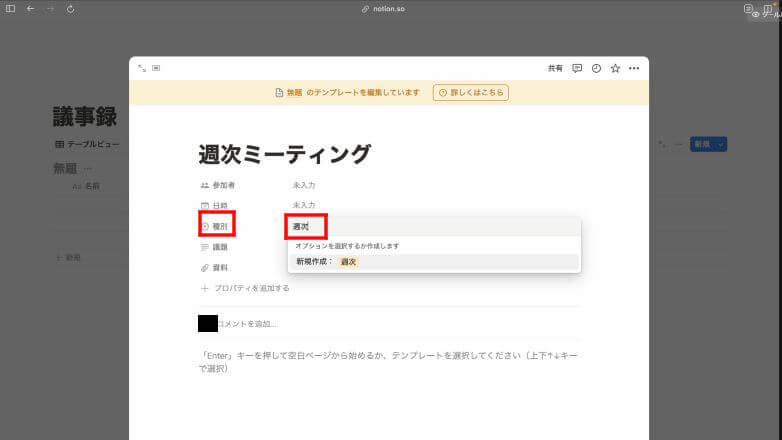Screen dimensions: 782x440
Task: Click the 種別 property label
Action: point(215,226)
